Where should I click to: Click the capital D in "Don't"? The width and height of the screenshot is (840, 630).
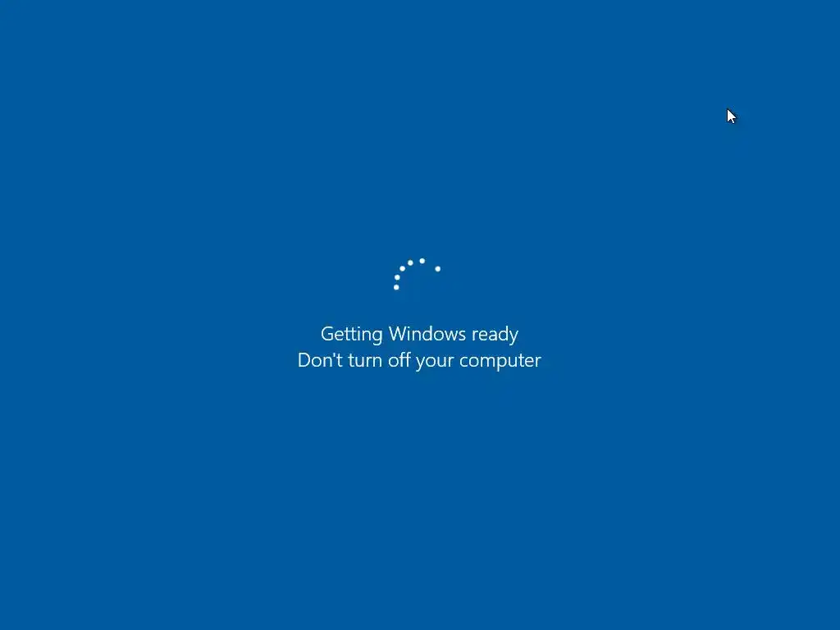coord(304,360)
